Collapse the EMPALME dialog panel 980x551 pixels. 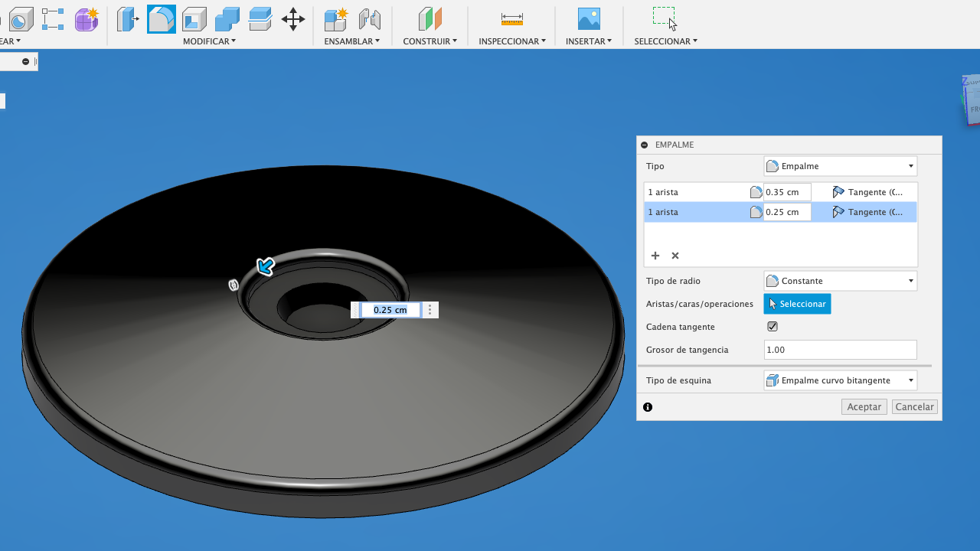[645, 145]
